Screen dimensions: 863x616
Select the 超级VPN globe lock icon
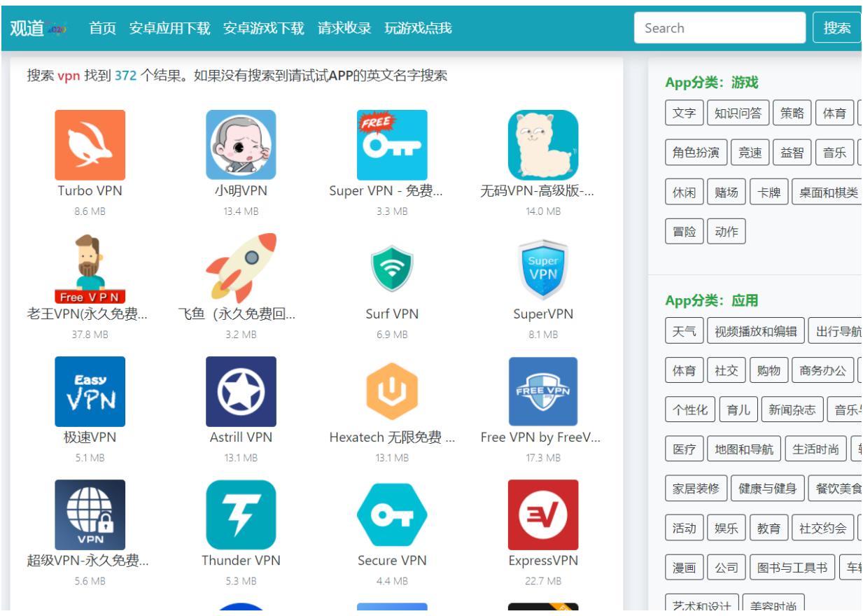coord(90,514)
